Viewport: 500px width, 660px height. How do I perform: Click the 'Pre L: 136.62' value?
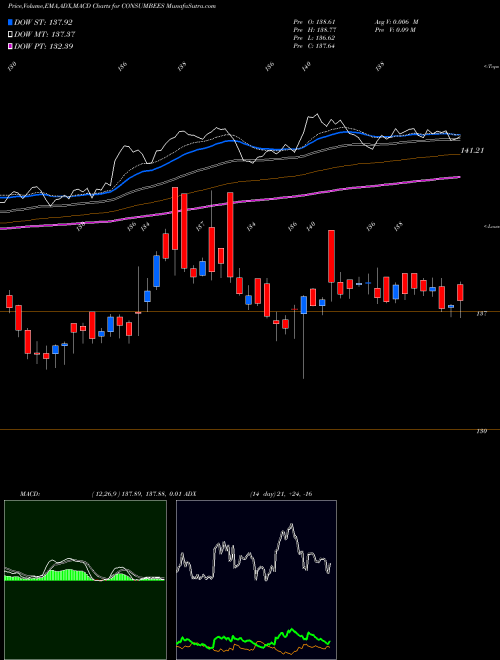click(314, 38)
